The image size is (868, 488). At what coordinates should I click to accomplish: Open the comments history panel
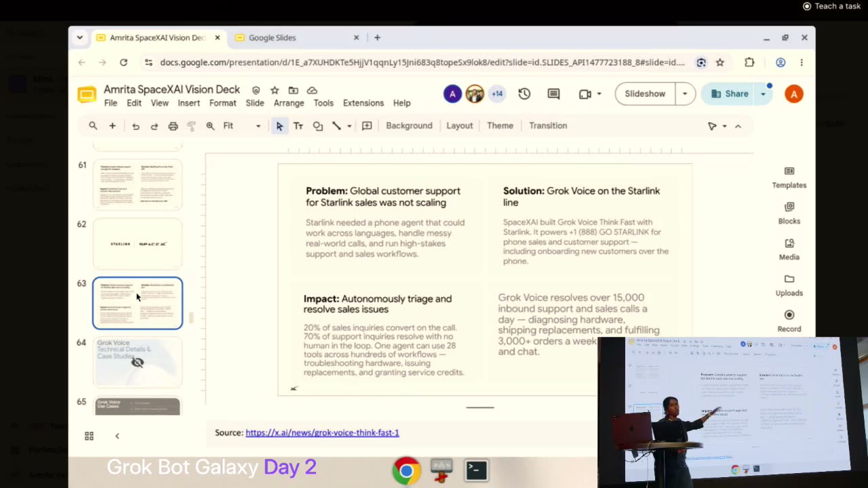tap(553, 94)
